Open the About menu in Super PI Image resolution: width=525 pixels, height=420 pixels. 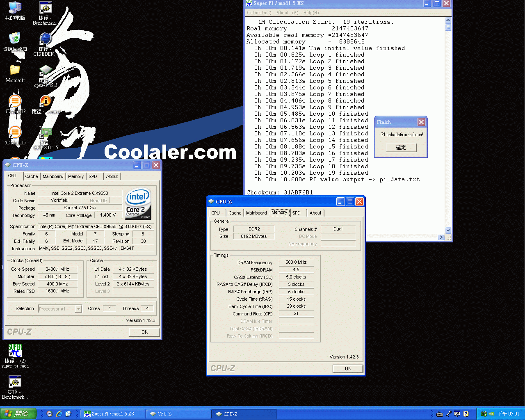tap(287, 13)
